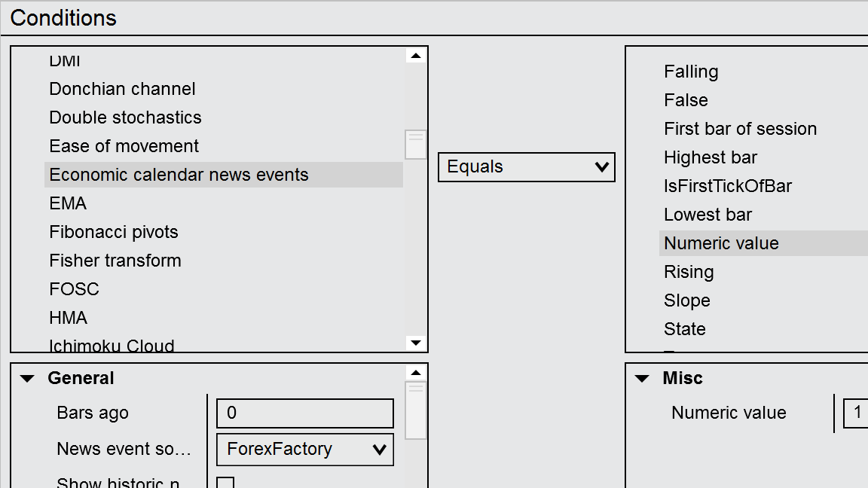Collapse the Misc section
Image resolution: width=868 pixels, height=488 pixels.
642,379
